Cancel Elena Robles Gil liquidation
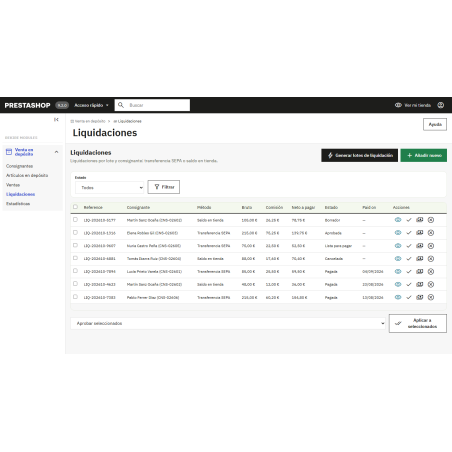452x452 pixels. 431,233
